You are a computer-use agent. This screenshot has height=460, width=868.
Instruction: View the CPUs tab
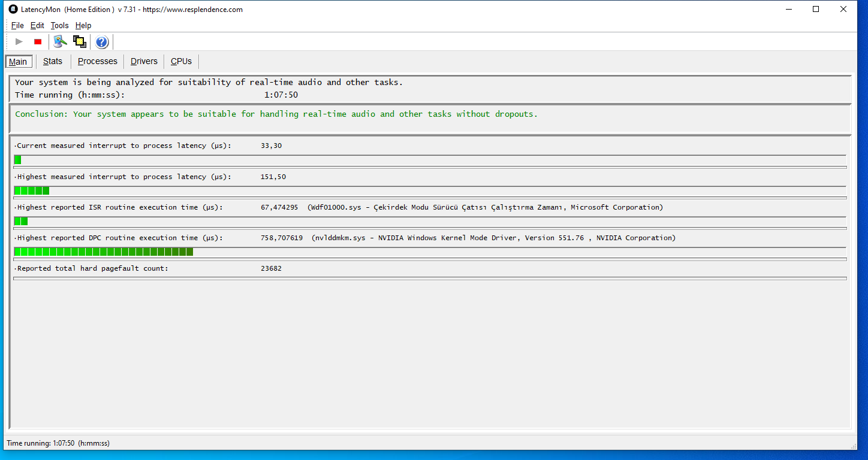click(x=181, y=61)
